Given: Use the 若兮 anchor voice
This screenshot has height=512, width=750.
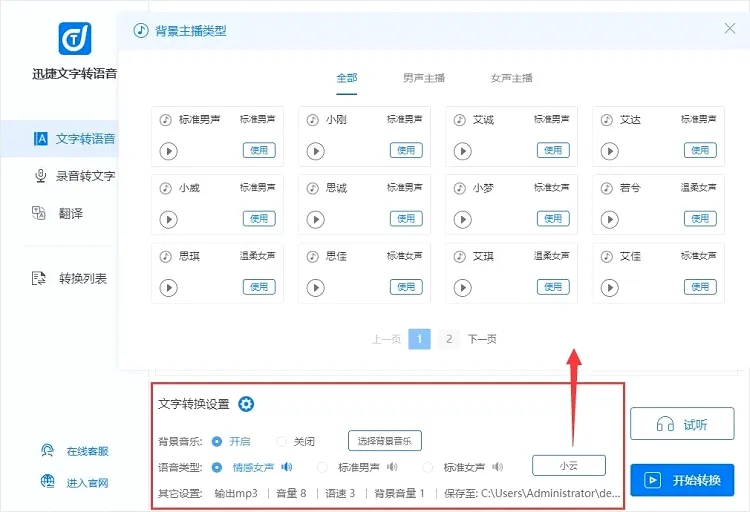Looking at the screenshot, I should (x=700, y=219).
